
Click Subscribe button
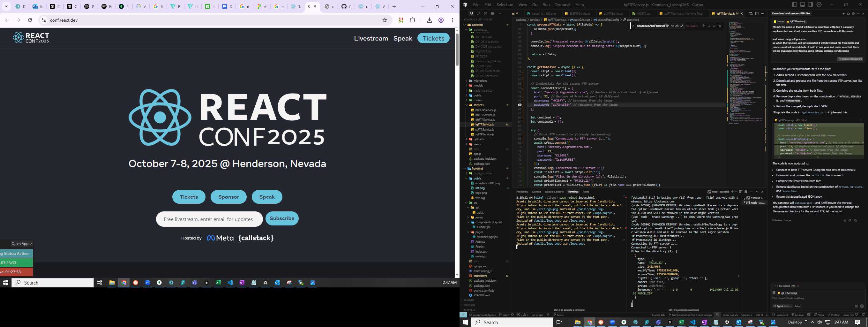tap(282, 218)
